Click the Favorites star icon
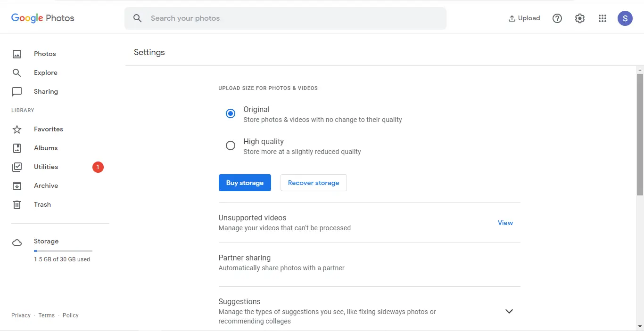The height and width of the screenshot is (331, 644). [17, 129]
